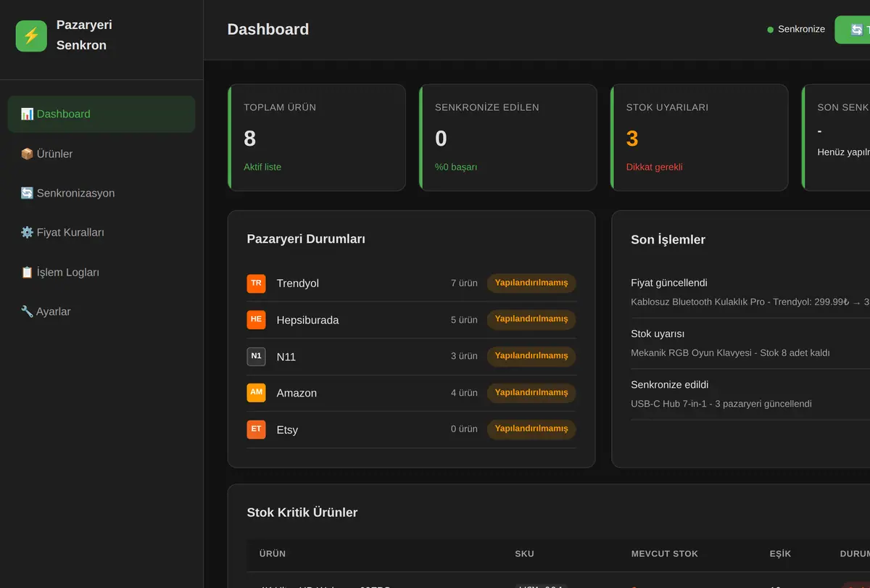Click the Hepsiburada marketplace name
The height and width of the screenshot is (588, 870).
point(307,320)
